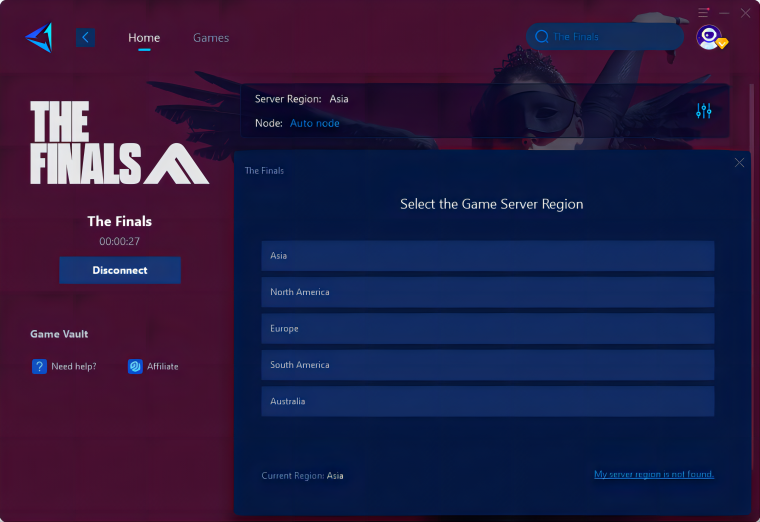Viewport: 760px width, 522px height.
Task: Go back using the chevron arrow button
Action: pos(85,37)
